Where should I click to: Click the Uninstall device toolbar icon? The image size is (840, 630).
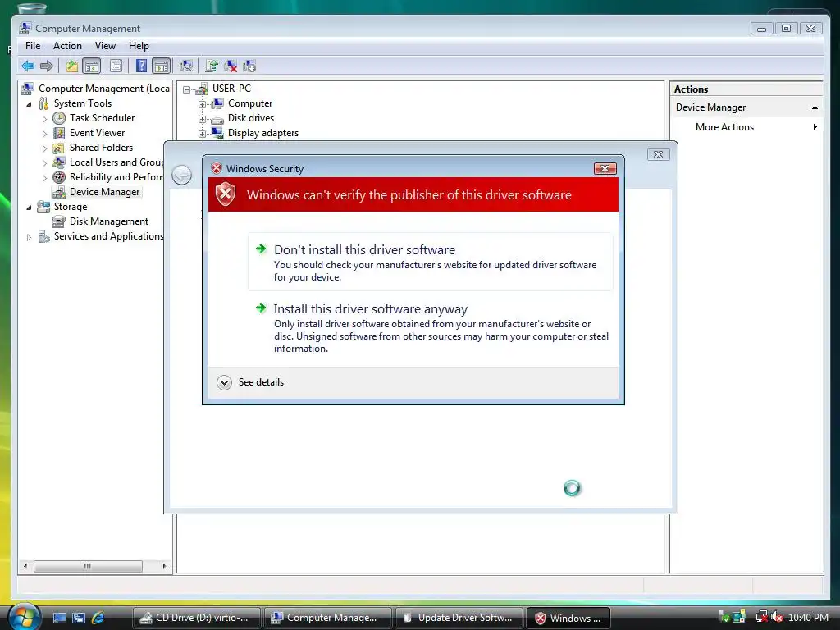[x=231, y=66]
